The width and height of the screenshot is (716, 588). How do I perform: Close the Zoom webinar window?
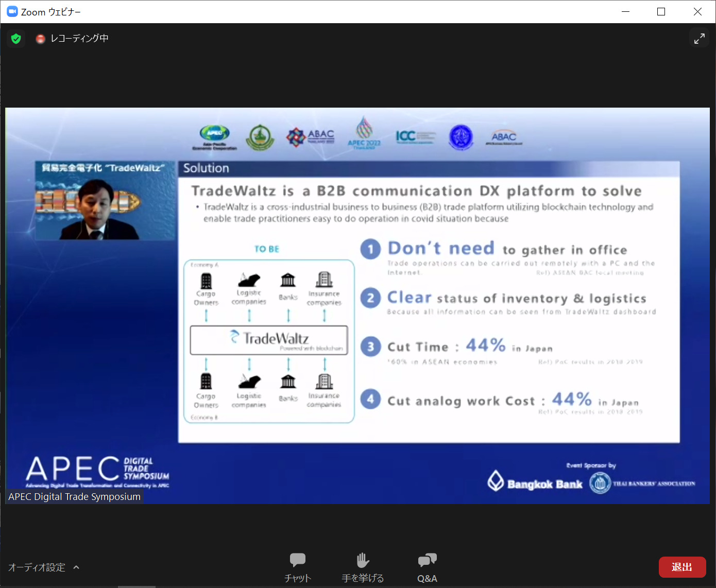click(x=697, y=12)
